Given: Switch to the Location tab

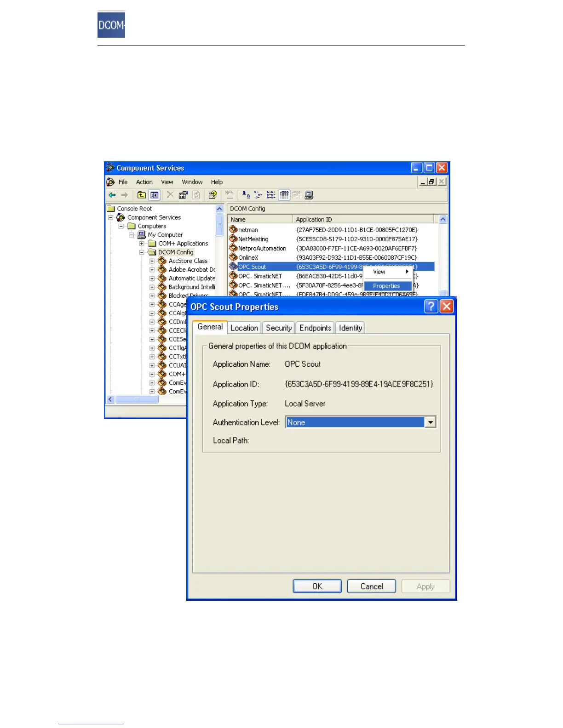Looking at the screenshot, I should click(x=244, y=328).
